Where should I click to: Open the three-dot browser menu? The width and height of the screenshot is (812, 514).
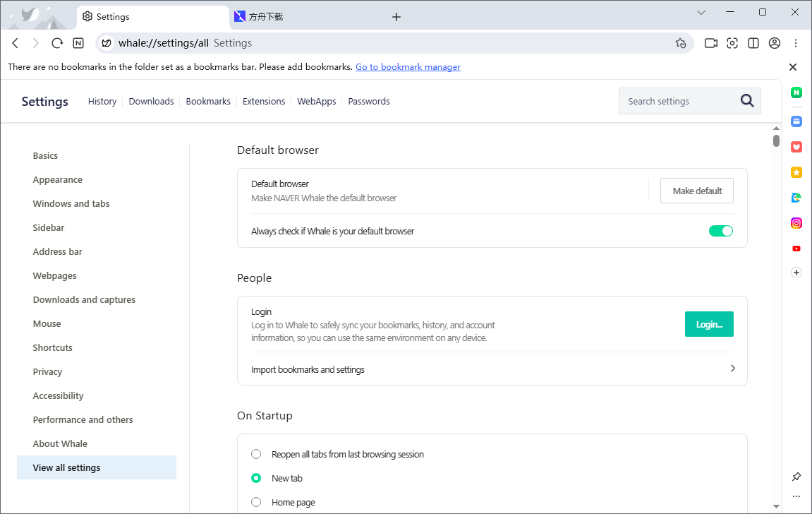tap(796, 43)
